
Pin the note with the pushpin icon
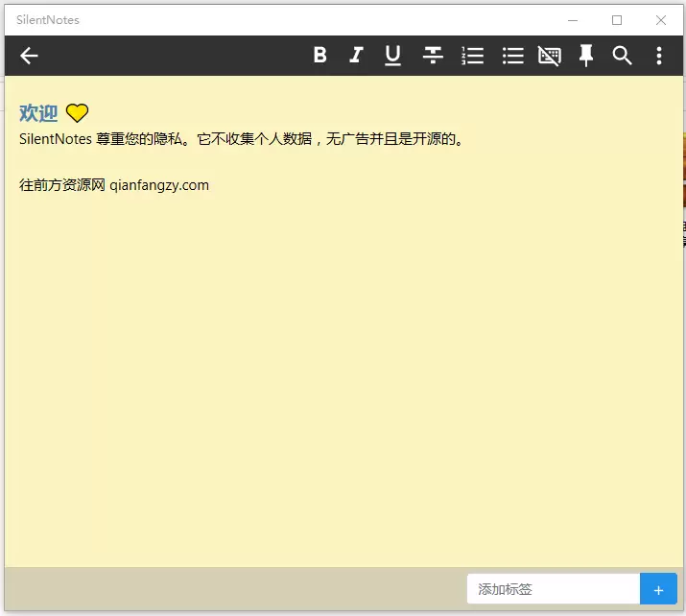point(586,56)
